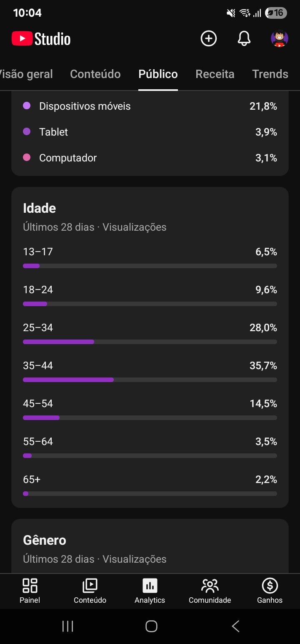Image resolution: width=300 pixels, height=644 pixels.
Task: Open the top Conteúdo tab
Action: (x=95, y=74)
